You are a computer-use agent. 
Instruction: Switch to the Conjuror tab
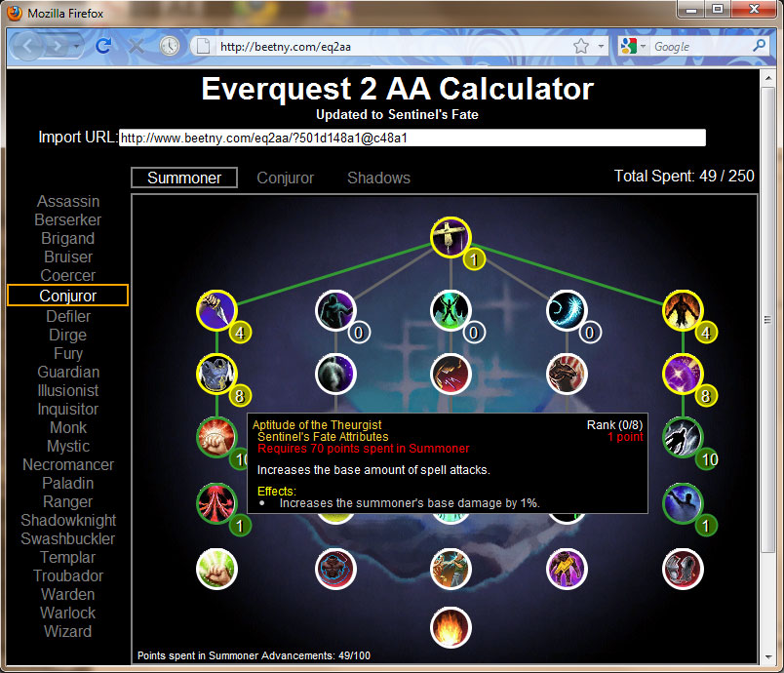(285, 178)
